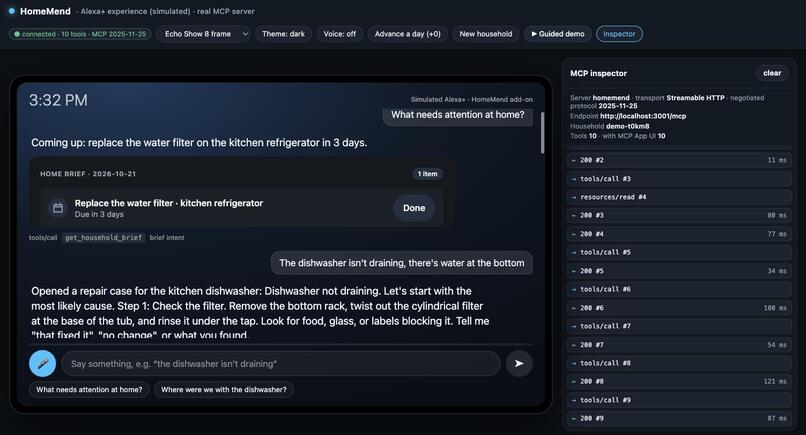Image resolution: width=806 pixels, height=435 pixels.
Task: Send the message with arrow button
Action: (519, 364)
